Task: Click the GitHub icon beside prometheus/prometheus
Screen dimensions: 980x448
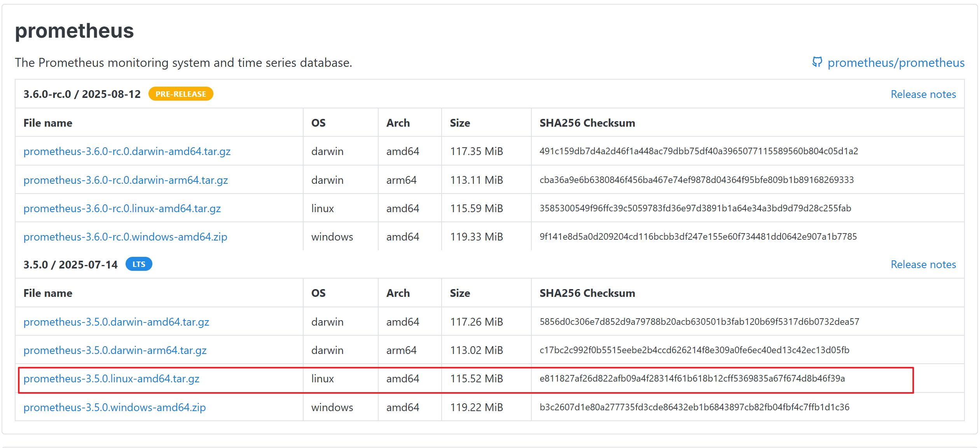Action: point(817,62)
